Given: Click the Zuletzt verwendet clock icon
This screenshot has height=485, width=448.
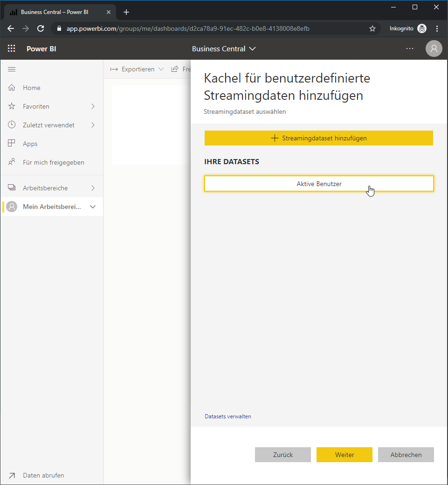Looking at the screenshot, I should click(12, 125).
